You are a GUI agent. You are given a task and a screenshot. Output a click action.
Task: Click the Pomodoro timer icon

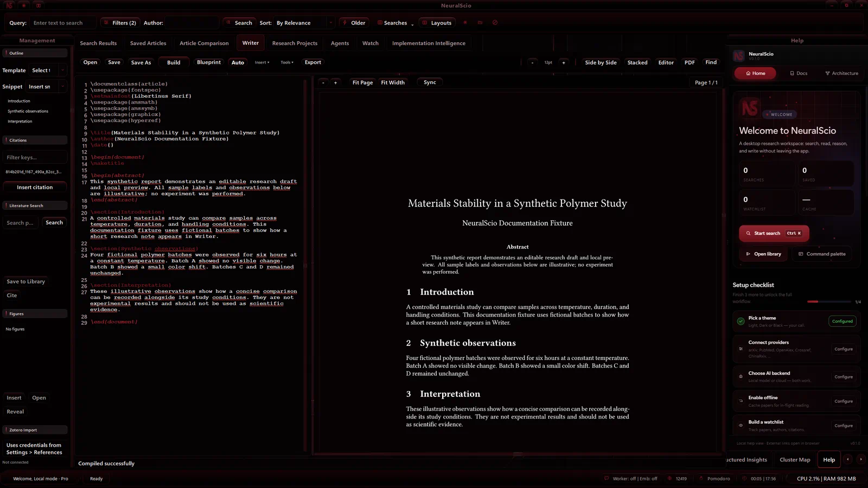pos(701,479)
